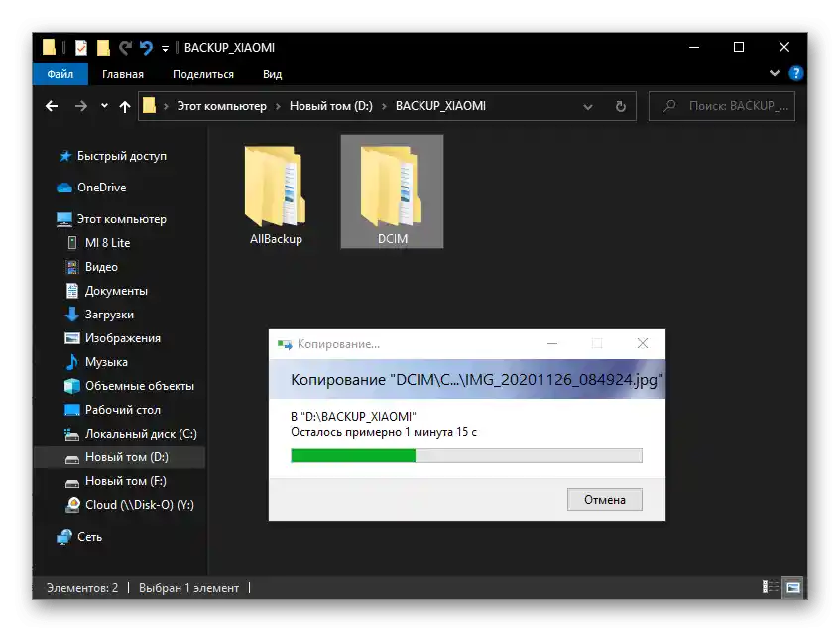
Task: Click the search box for BACKUP_XIAOMI
Action: [x=722, y=106]
